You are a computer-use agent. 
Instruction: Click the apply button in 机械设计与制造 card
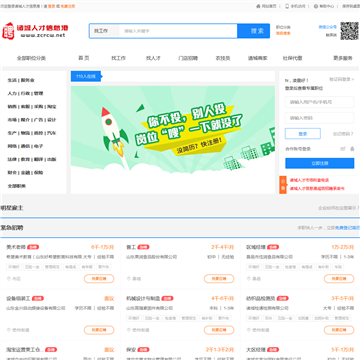coord(219,330)
